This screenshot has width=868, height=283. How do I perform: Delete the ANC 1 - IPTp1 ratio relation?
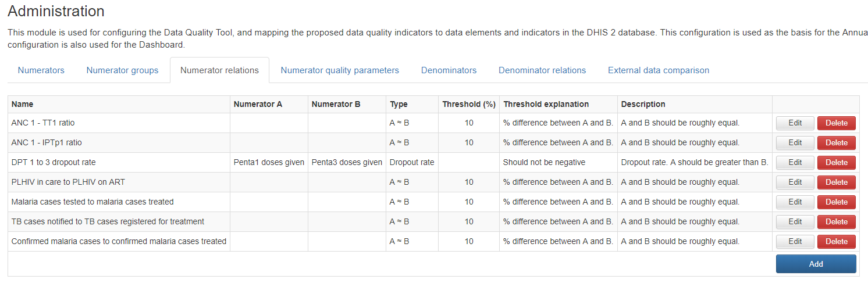(x=837, y=143)
